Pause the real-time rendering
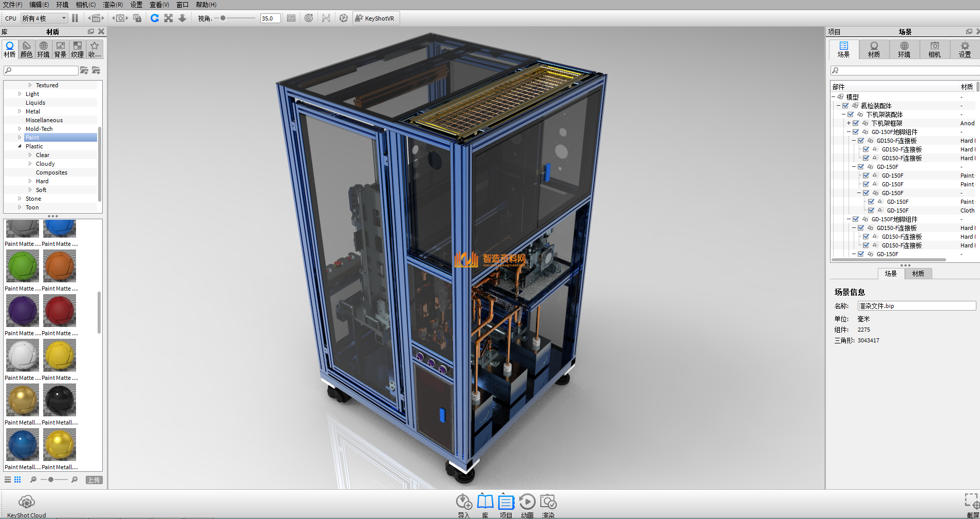 (x=75, y=18)
